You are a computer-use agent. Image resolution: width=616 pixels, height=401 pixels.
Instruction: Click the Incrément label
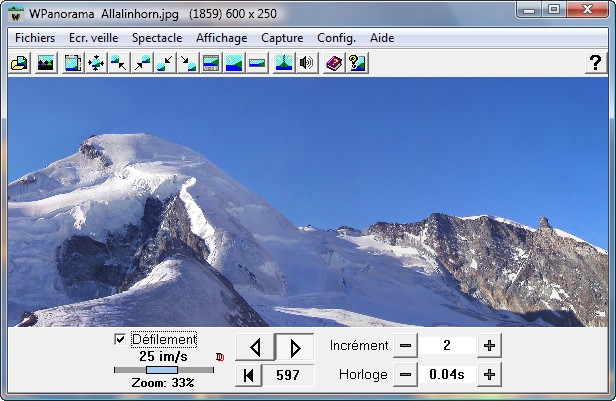click(x=359, y=346)
